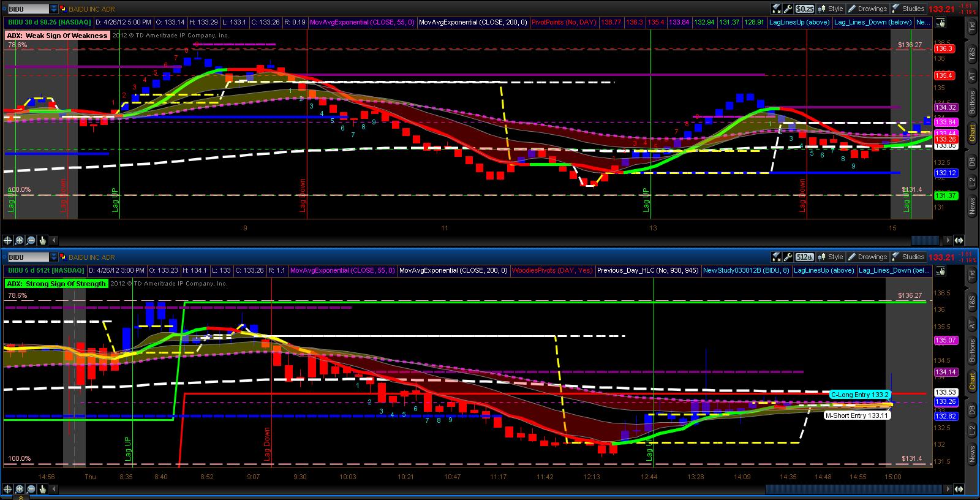
Task: Expand the symbol dropdown arrow on the 30-day chart
Action: tap(53, 9)
